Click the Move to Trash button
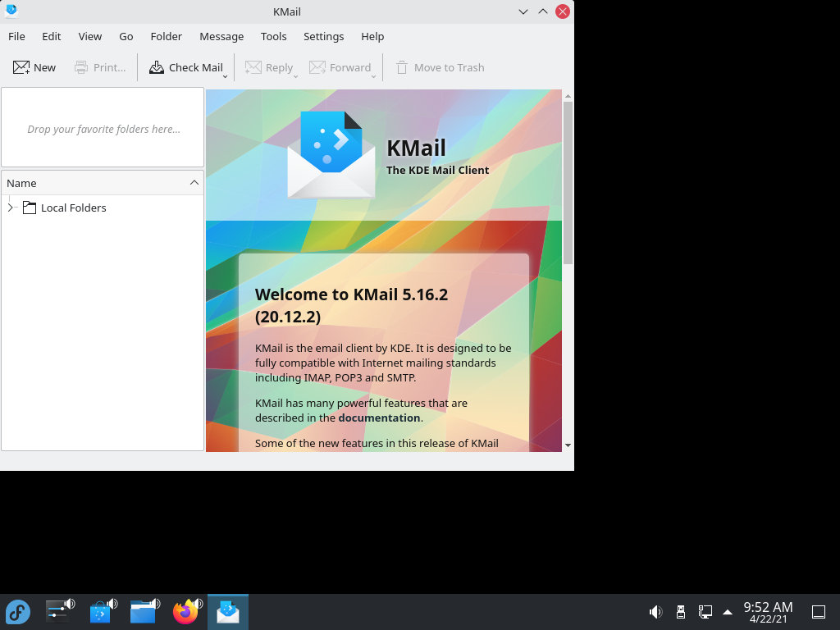 [440, 67]
